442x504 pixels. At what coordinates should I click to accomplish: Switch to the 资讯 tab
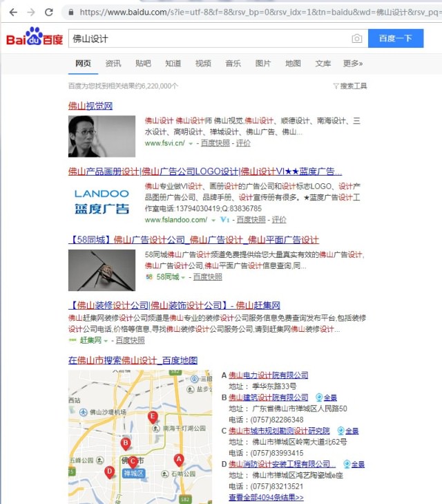pyautogui.click(x=113, y=64)
